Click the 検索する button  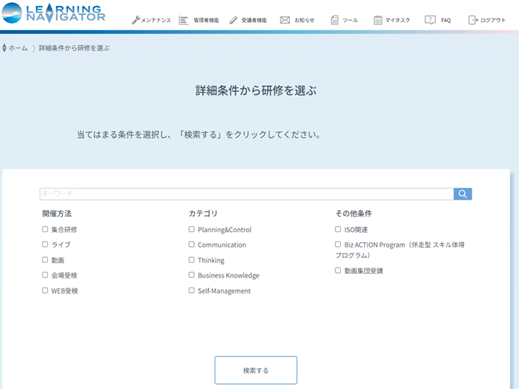(256, 370)
